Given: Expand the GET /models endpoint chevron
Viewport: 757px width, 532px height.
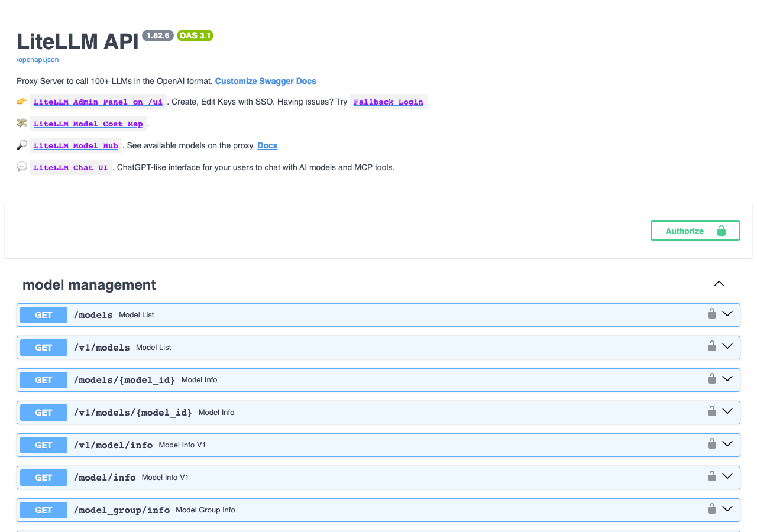Looking at the screenshot, I should pyautogui.click(x=727, y=314).
